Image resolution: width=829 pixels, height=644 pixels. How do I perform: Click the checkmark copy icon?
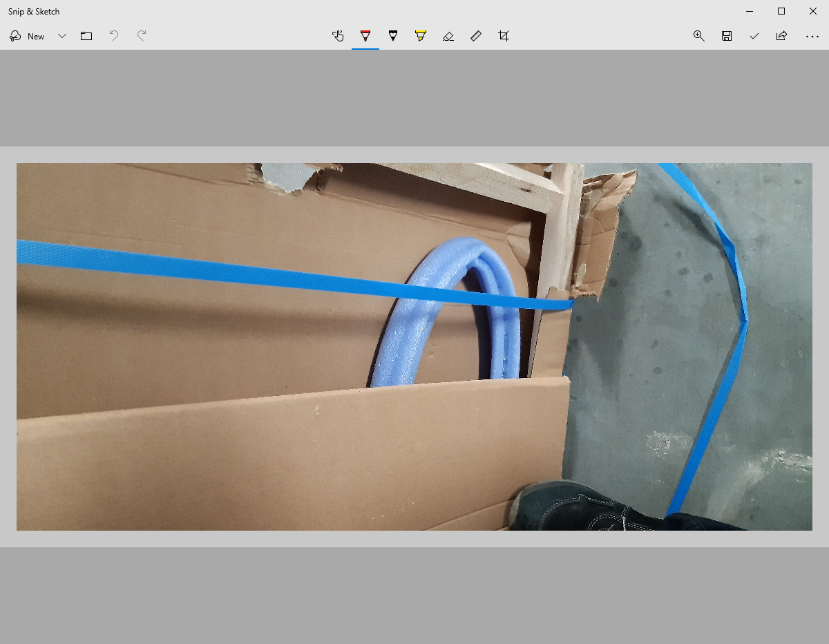pos(754,36)
